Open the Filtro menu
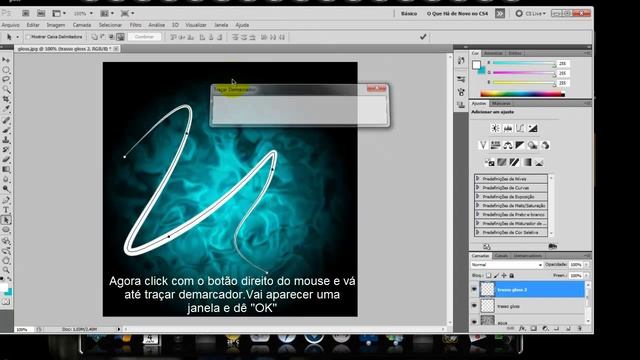 tap(136, 25)
